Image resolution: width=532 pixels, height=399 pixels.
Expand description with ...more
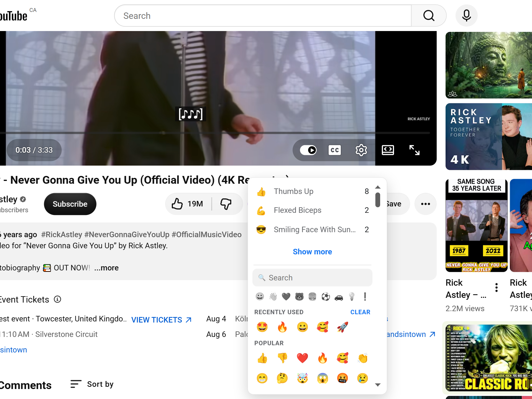pos(106,268)
